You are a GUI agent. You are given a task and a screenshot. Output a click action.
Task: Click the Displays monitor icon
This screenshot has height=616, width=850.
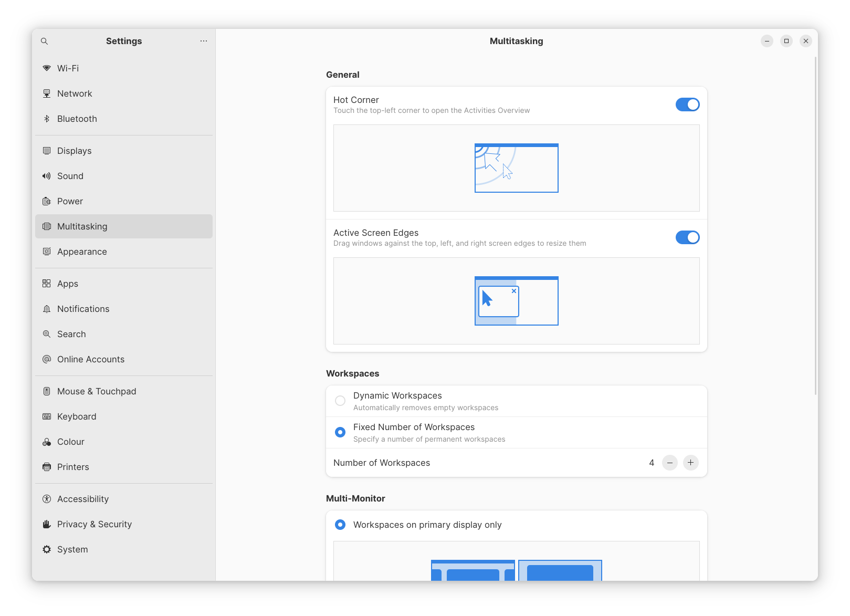(47, 151)
